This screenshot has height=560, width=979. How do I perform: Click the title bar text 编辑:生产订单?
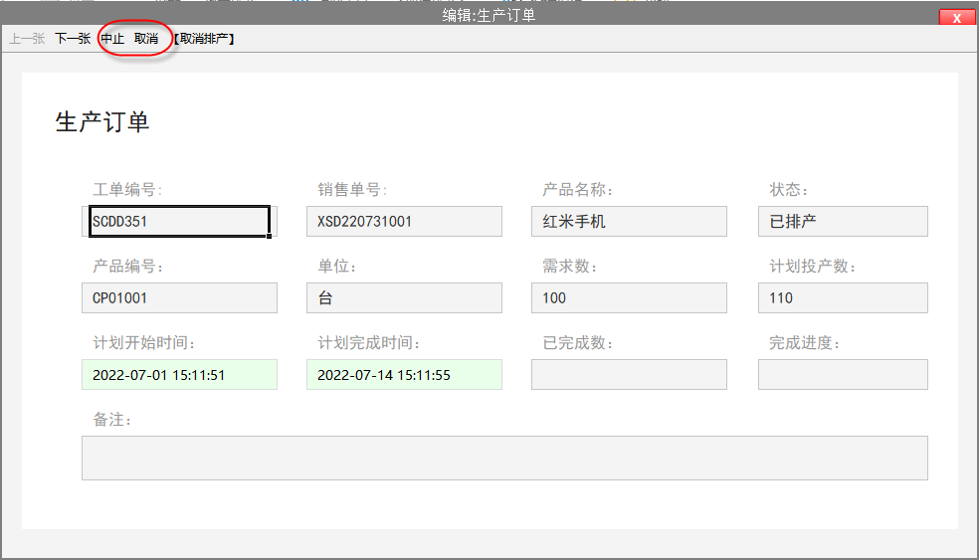click(x=489, y=15)
